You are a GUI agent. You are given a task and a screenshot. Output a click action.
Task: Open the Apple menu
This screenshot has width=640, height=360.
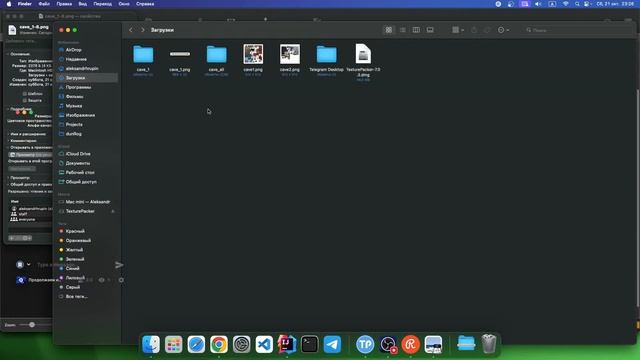tap(9, 4)
